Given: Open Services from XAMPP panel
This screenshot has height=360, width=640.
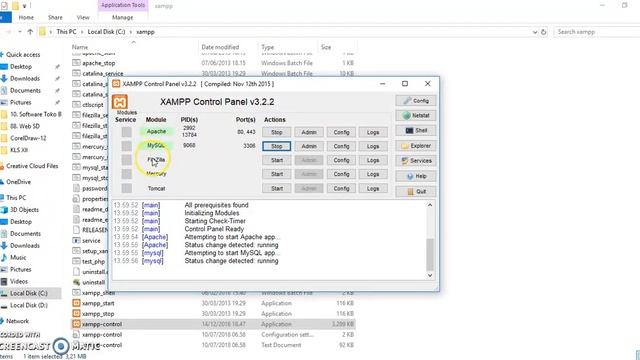Looking at the screenshot, I should 416,161.
